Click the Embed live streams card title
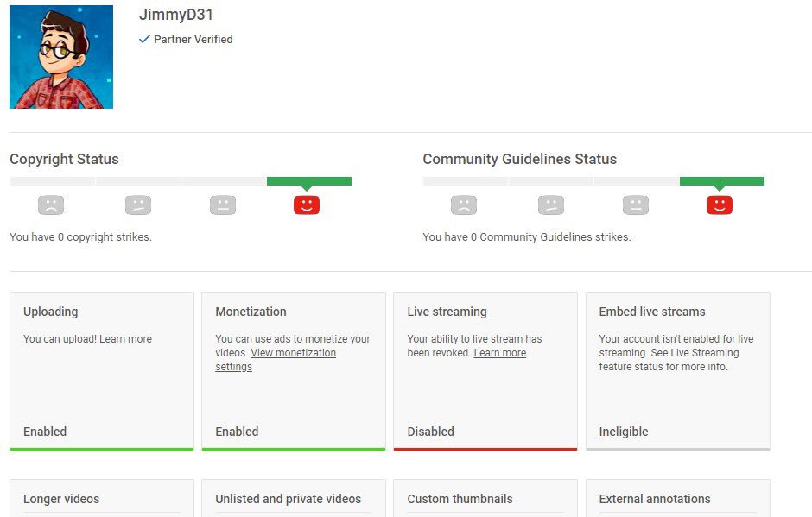Image resolution: width=812 pixels, height=517 pixels. click(x=652, y=312)
